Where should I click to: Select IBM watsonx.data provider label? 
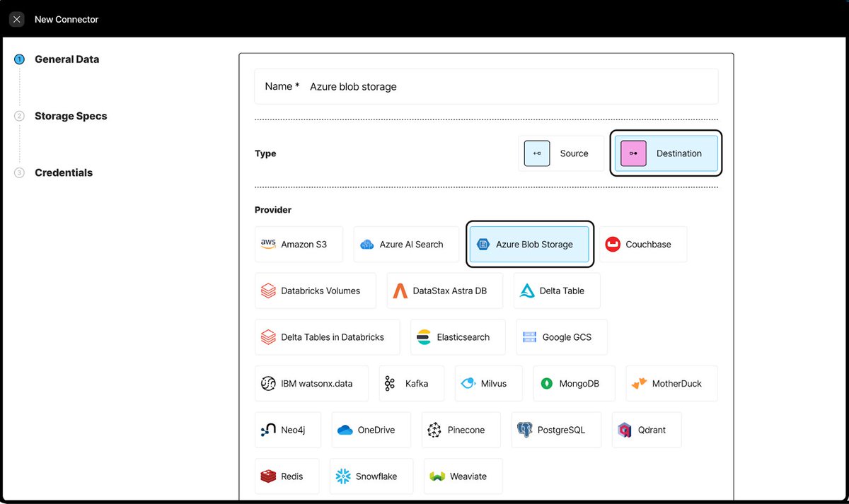[316, 384]
